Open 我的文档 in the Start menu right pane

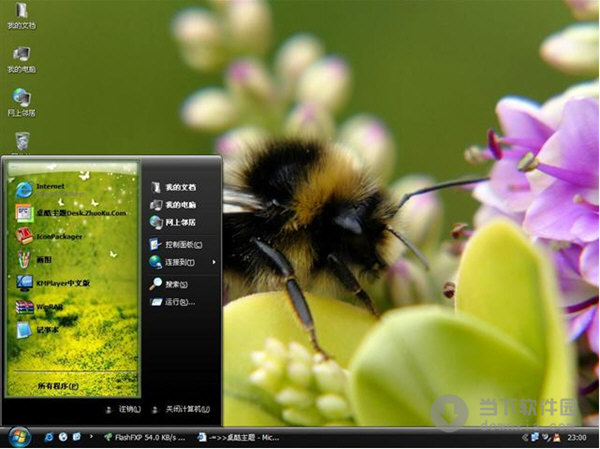(173, 187)
